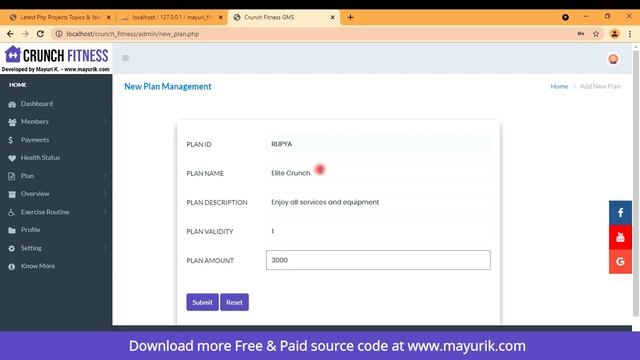
Task: Expand the Plan submenu arrow
Action: (x=105, y=175)
